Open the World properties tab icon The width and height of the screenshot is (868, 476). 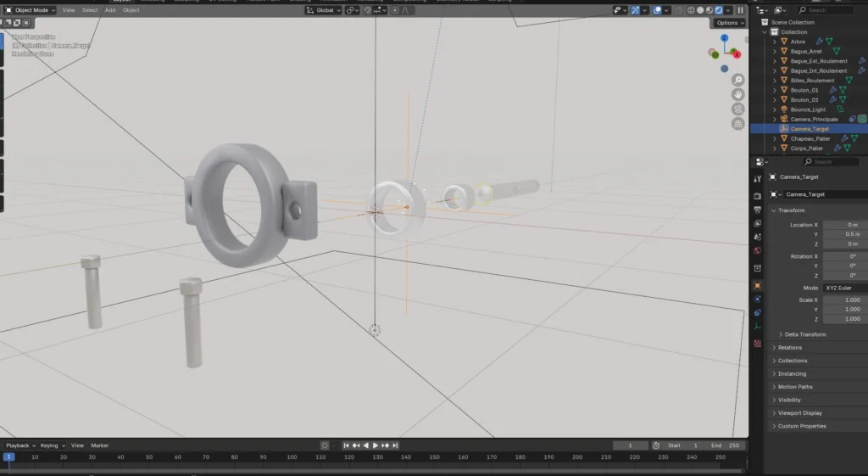pyautogui.click(x=757, y=251)
